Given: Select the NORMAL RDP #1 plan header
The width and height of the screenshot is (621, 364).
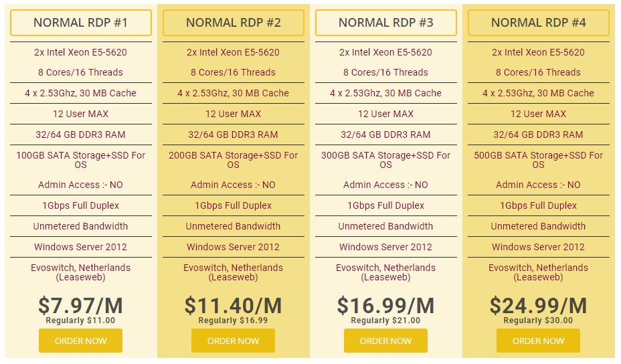Looking at the screenshot, I should 80,23.
